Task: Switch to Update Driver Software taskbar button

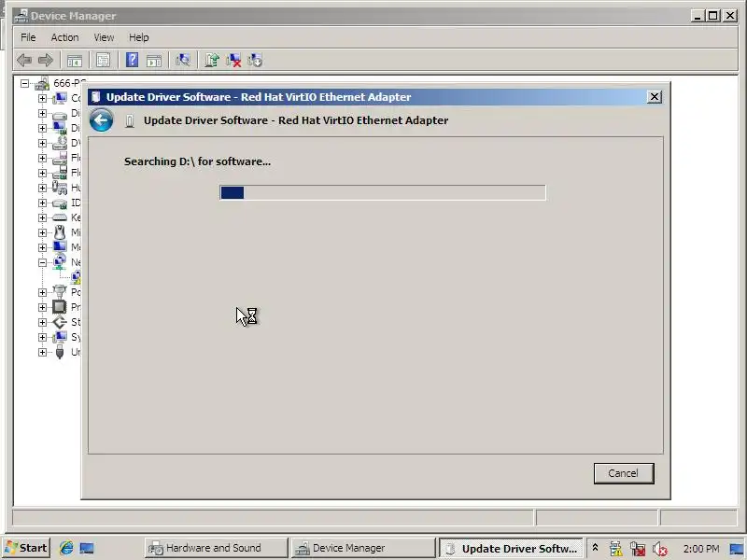Action: (x=511, y=548)
